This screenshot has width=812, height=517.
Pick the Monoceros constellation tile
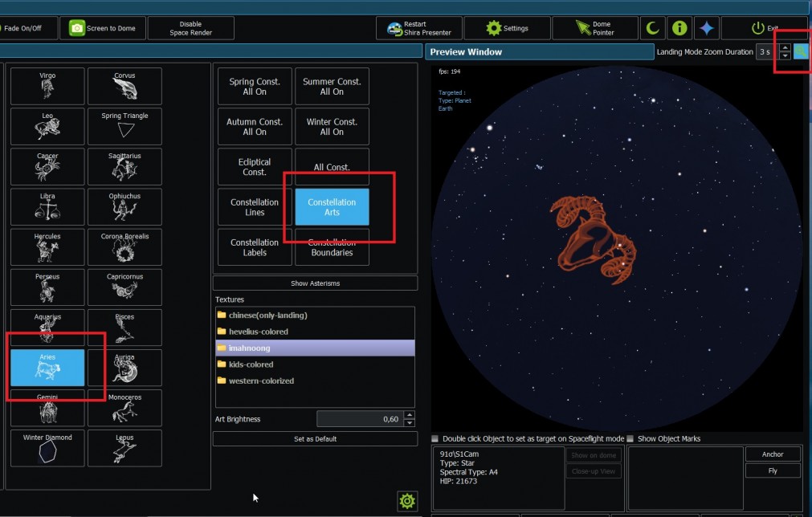[124, 408]
